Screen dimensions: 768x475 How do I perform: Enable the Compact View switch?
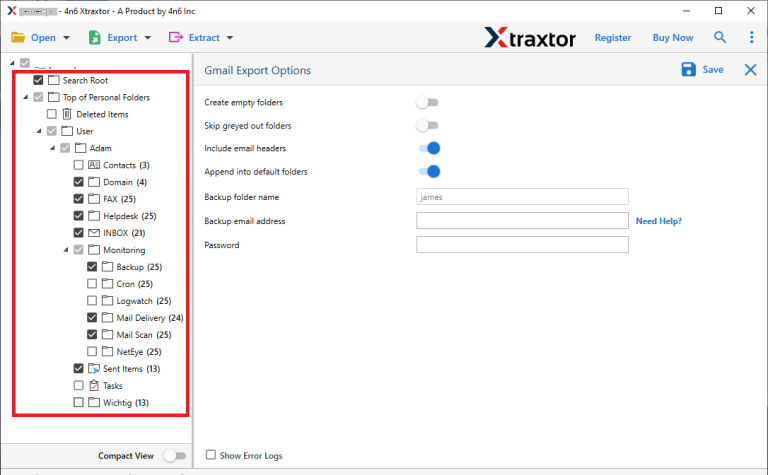click(175, 456)
